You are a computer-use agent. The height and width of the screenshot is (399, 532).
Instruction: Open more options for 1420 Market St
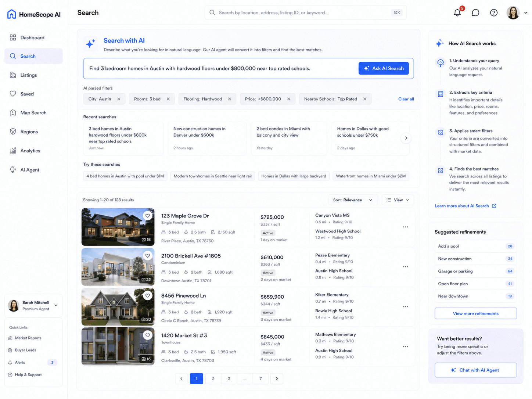pyautogui.click(x=405, y=346)
